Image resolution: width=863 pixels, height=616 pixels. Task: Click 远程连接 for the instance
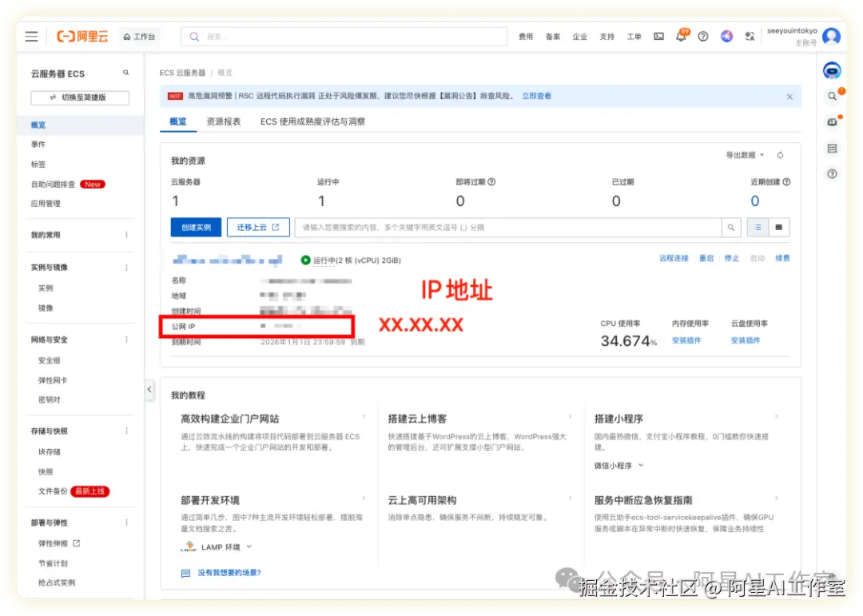coord(674,258)
